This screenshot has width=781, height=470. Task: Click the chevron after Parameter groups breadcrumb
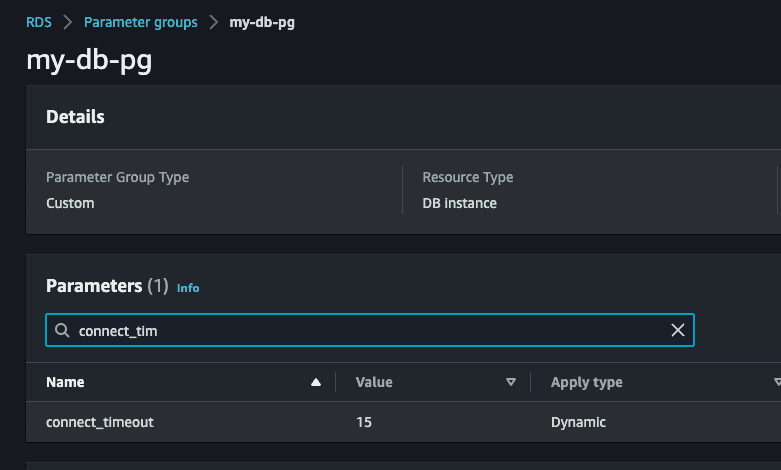(x=214, y=22)
